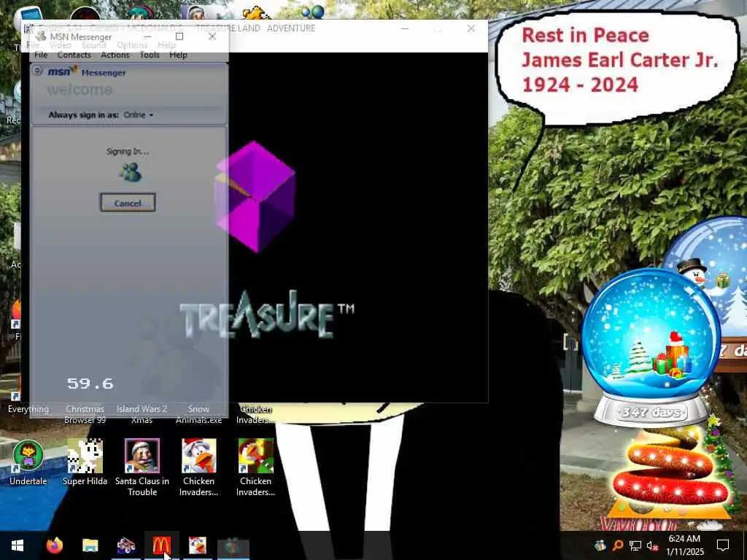Switch to the McDonald's emulator taskbar icon
Screen dimensions: 747x560
click(161, 545)
